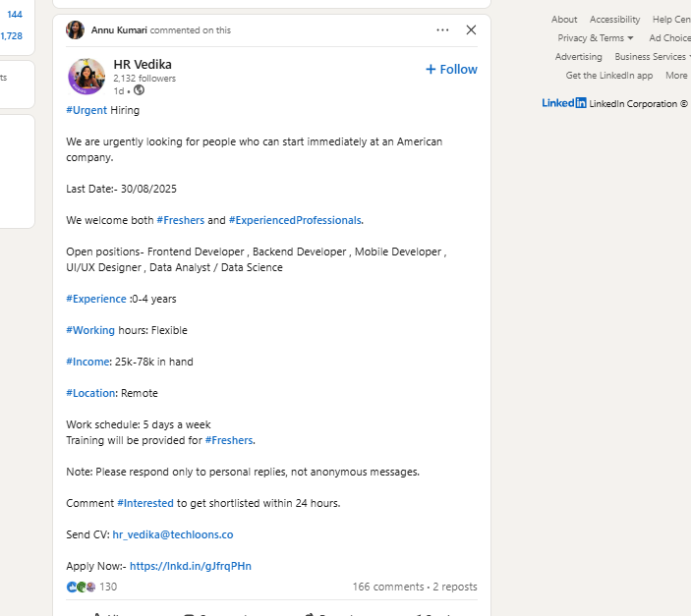691x616 pixels.
Task: Click the #Urgent hashtag
Action: click(86, 110)
